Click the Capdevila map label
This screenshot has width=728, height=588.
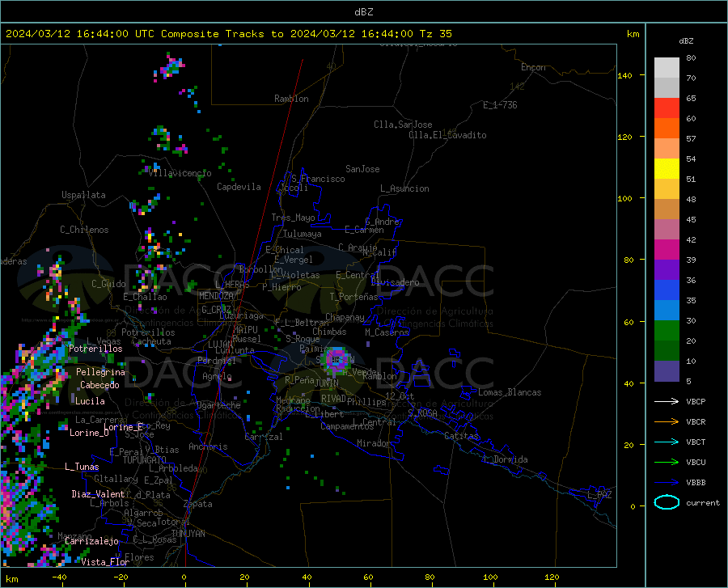pos(239,187)
